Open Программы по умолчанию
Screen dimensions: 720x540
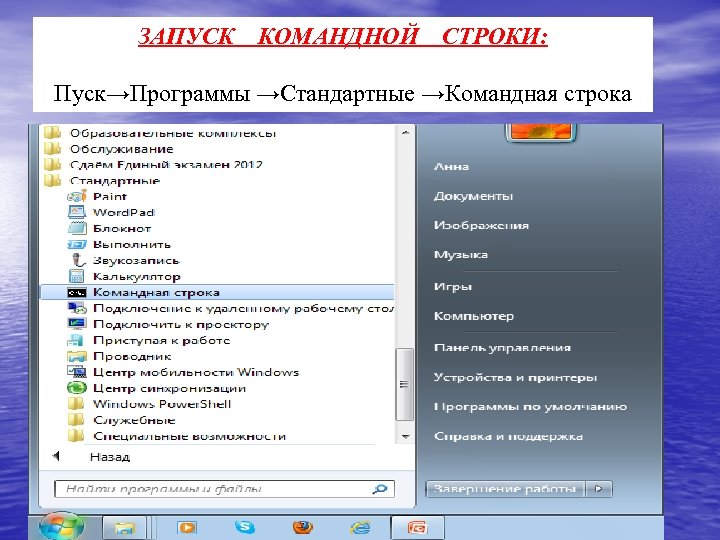coord(530,407)
